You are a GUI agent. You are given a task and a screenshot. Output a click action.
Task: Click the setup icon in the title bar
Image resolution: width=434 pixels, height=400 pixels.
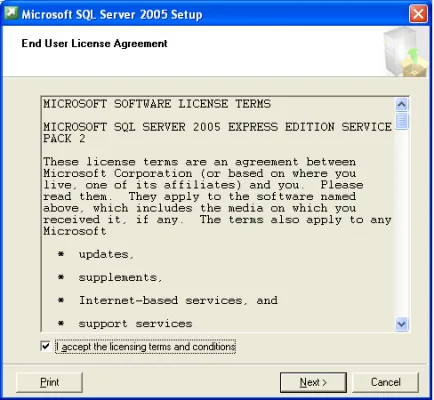click(x=11, y=14)
